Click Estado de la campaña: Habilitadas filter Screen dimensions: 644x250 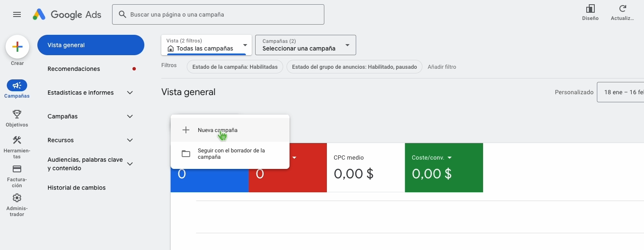[x=235, y=67]
